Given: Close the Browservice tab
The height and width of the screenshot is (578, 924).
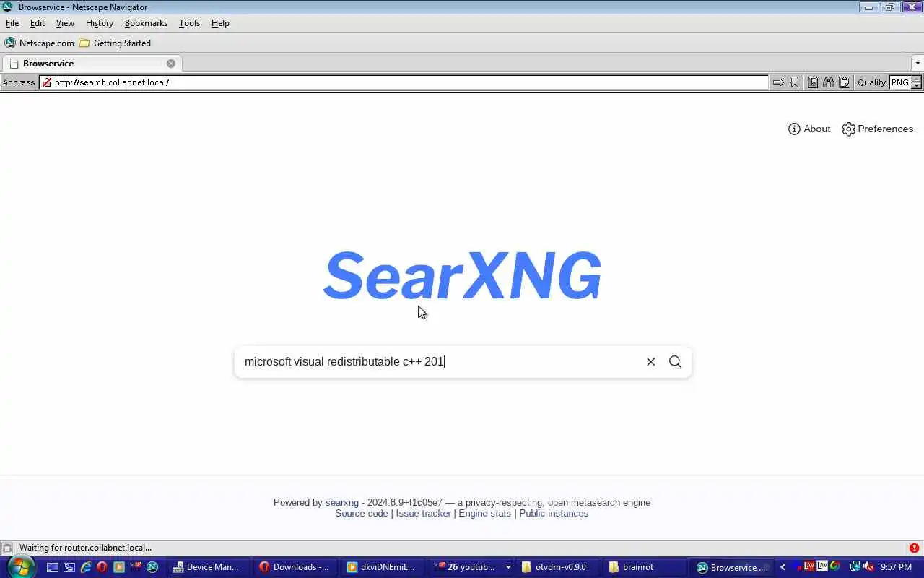Looking at the screenshot, I should pos(171,64).
